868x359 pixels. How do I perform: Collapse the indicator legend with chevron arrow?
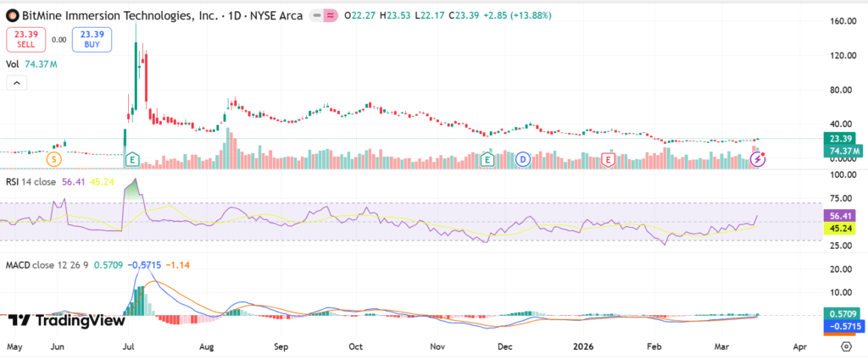(16, 83)
